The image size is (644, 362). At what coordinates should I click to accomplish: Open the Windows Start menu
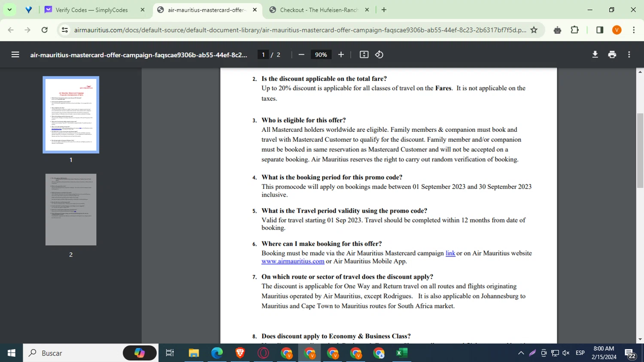[x=11, y=353]
